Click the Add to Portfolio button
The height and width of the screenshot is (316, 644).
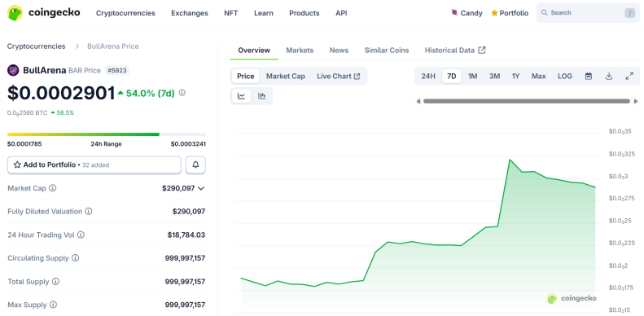(x=94, y=165)
